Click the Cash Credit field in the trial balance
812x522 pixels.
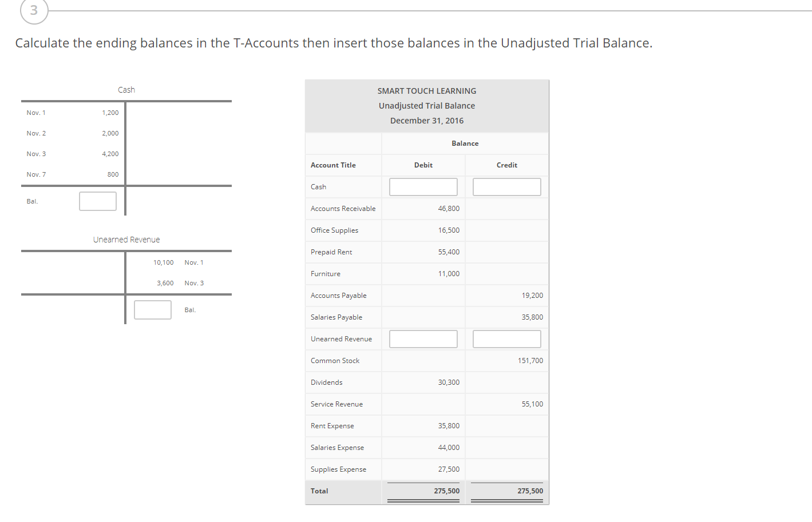point(506,186)
